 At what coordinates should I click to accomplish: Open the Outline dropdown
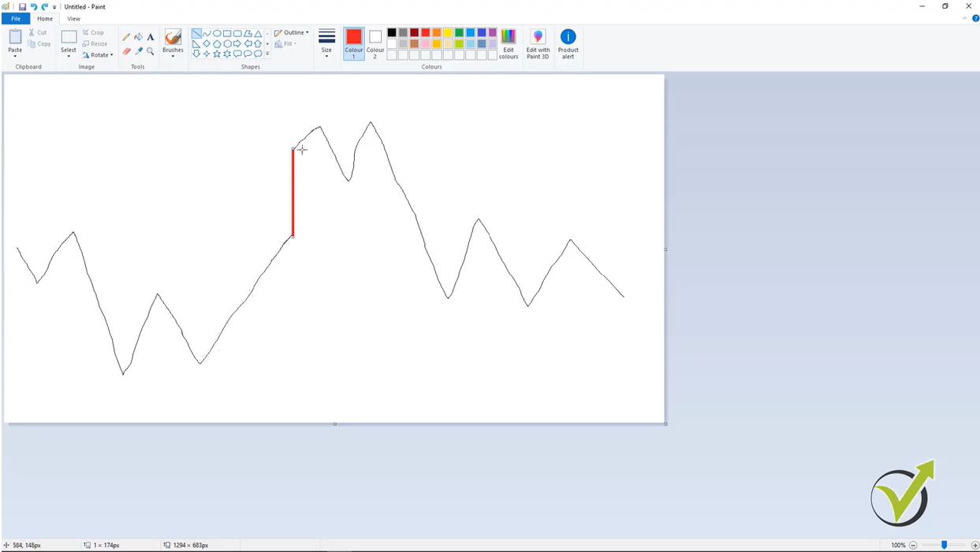292,32
